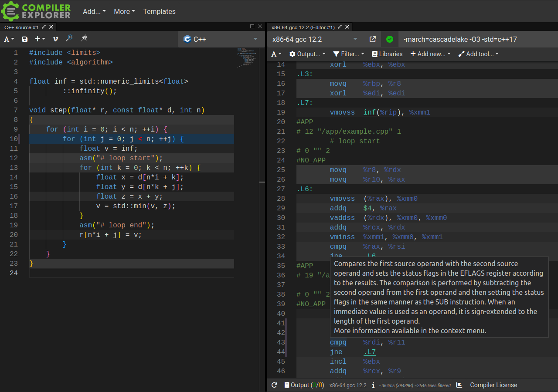Toggle Vim mode with the V icon
The image size is (558, 392).
click(55, 39)
